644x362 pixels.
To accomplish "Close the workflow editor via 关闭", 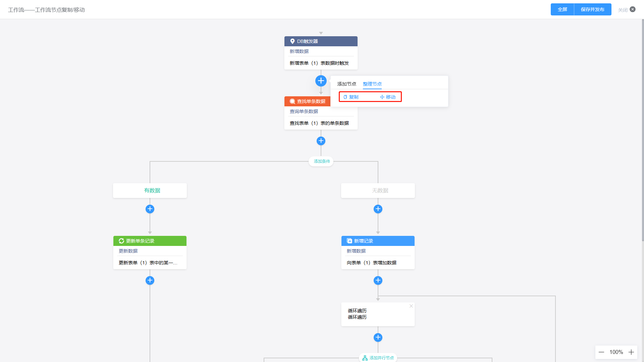I will tap(627, 10).
